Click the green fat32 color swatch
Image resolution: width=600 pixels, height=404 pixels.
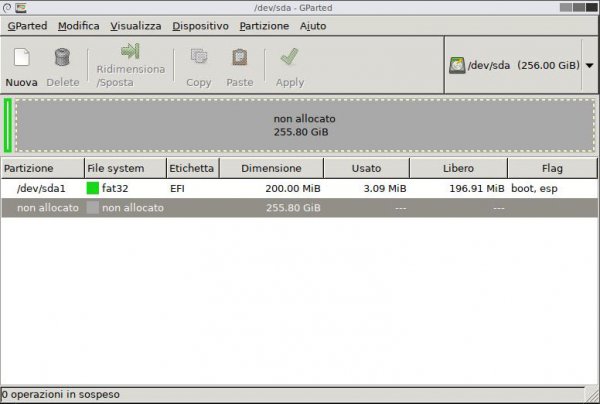[93, 188]
